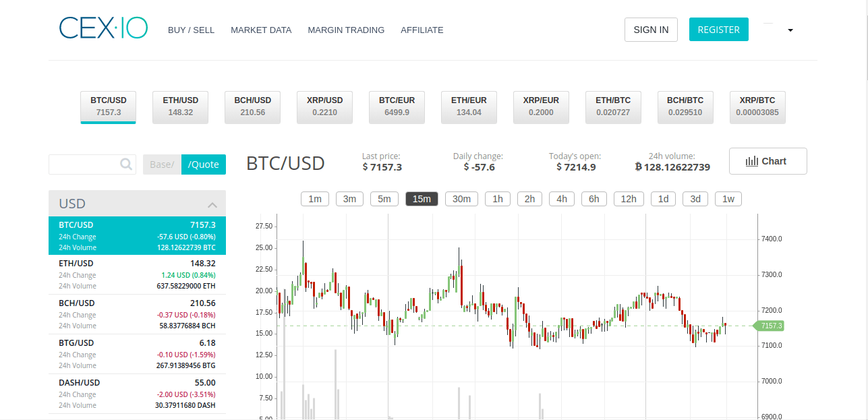Open MARGIN TRADING menu item
This screenshot has width=868, height=420.
pyautogui.click(x=346, y=30)
